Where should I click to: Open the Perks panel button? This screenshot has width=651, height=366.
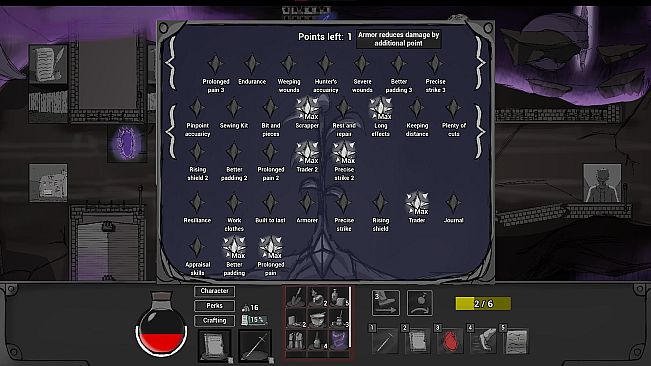point(214,306)
